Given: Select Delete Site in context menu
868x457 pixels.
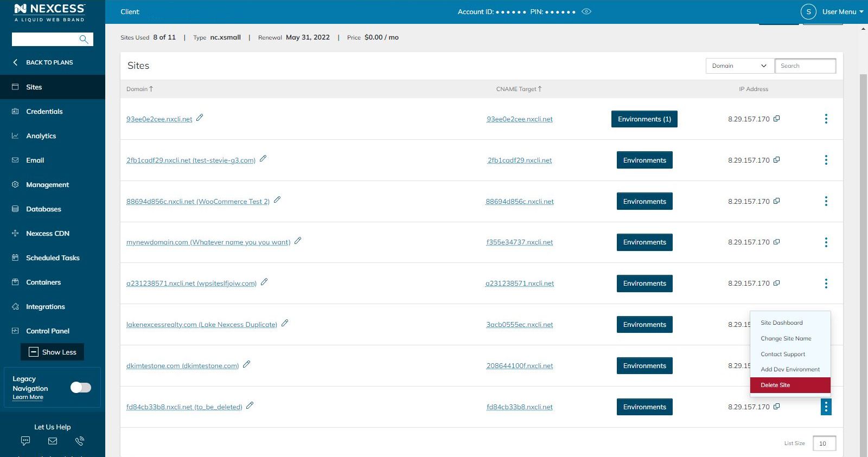Looking at the screenshot, I should (790, 385).
